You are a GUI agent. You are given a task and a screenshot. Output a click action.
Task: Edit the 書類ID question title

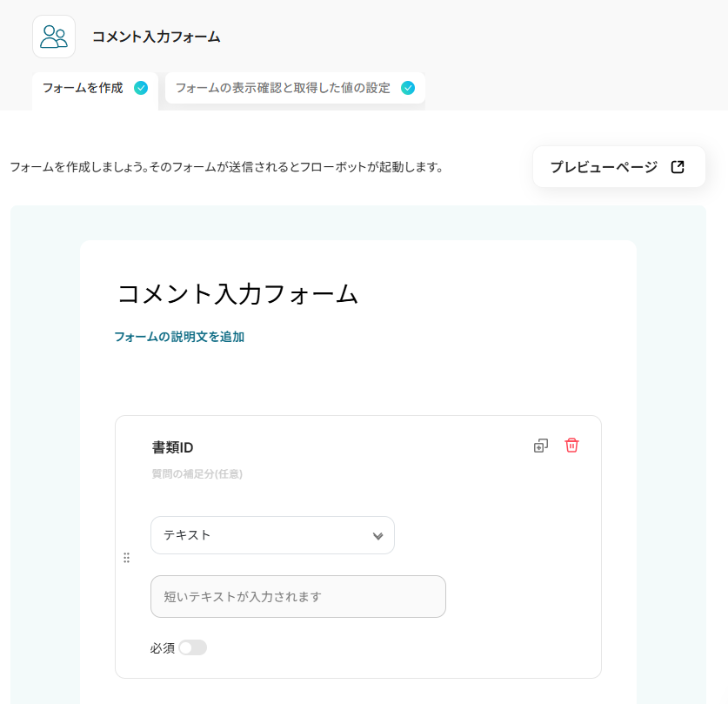172,447
